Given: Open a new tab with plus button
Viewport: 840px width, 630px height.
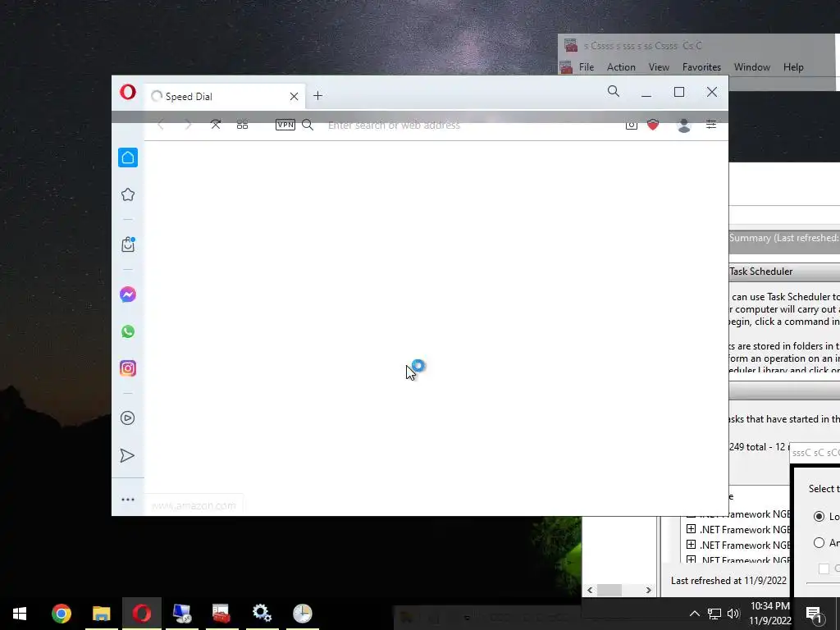Looking at the screenshot, I should click(x=317, y=96).
